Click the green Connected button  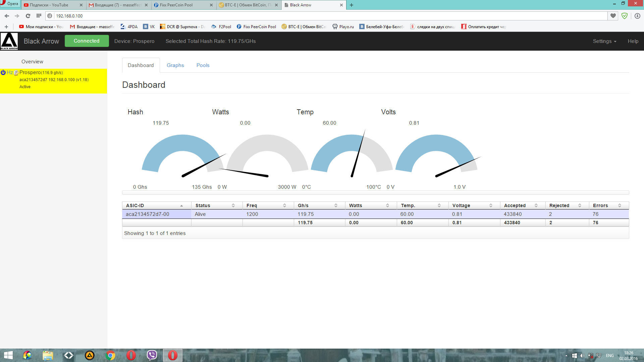tap(87, 41)
